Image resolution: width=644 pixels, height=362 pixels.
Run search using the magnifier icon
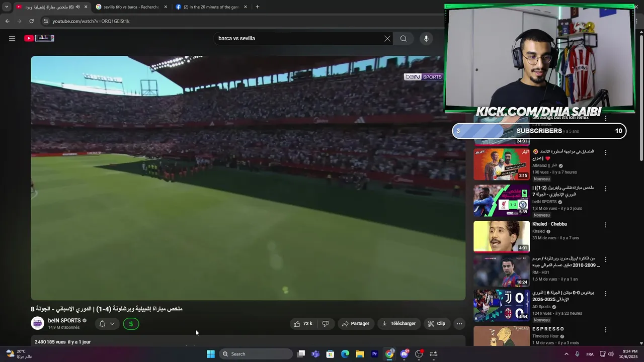click(404, 39)
